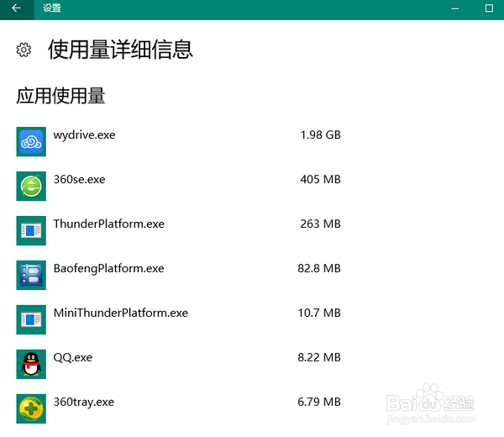This screenshot has width=504, height=437.
Task: Click the 405 MB usage value
Action: [321, 180]
